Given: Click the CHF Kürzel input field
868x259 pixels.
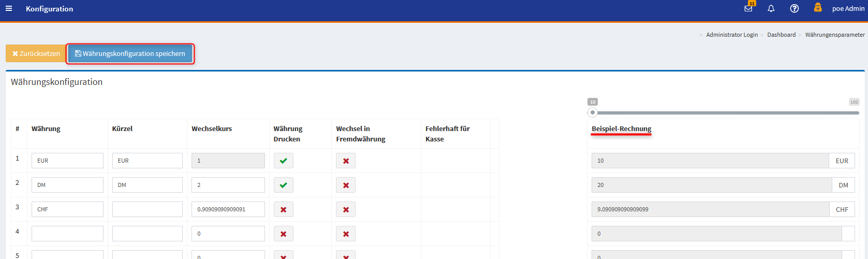Looking at the screenshot, I should tap(147, 210).
